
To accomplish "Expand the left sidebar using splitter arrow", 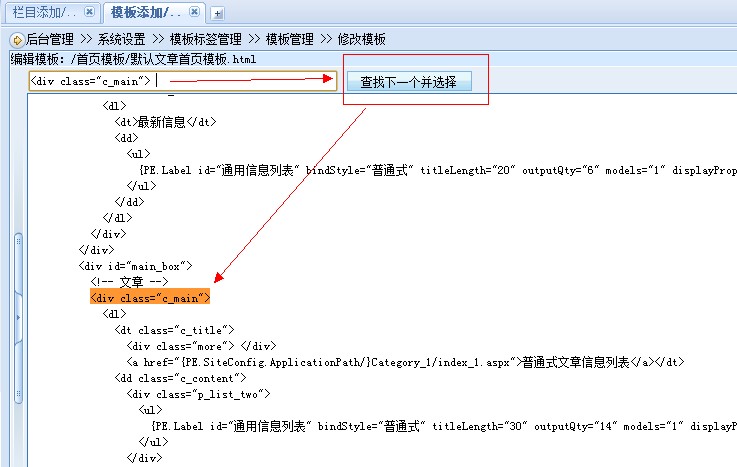I will pyautogui.click(x=17, y=315).
